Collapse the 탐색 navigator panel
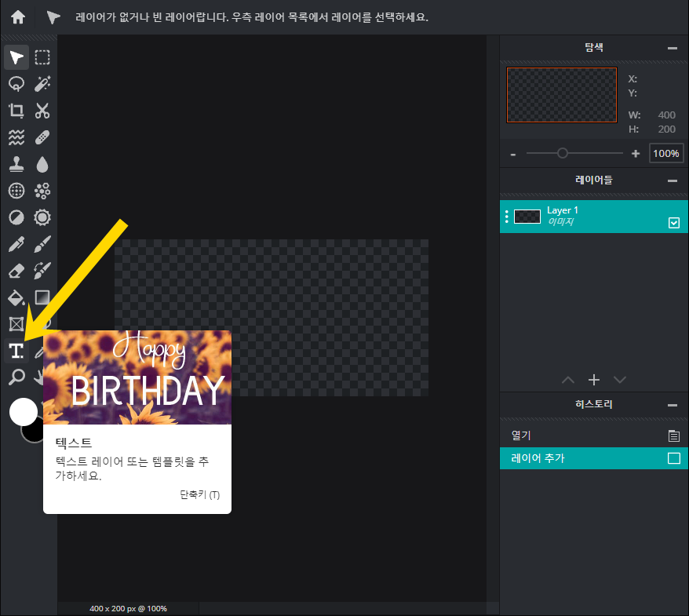 pyautogui.click(x=672, y=48)
